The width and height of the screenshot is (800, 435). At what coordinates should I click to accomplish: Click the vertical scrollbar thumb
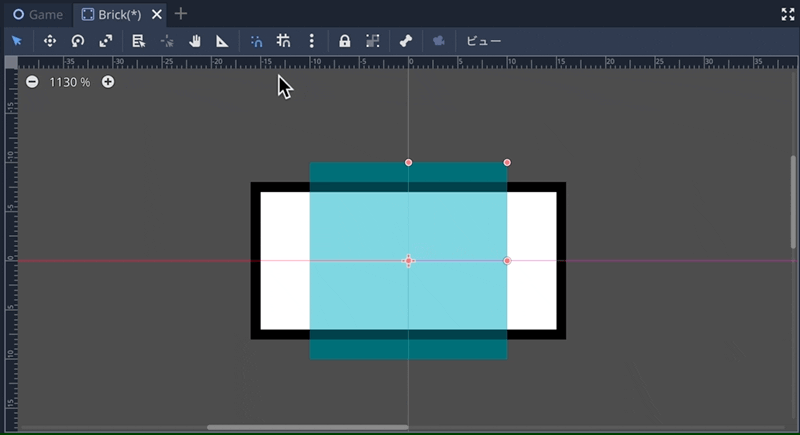coord(793,202)
